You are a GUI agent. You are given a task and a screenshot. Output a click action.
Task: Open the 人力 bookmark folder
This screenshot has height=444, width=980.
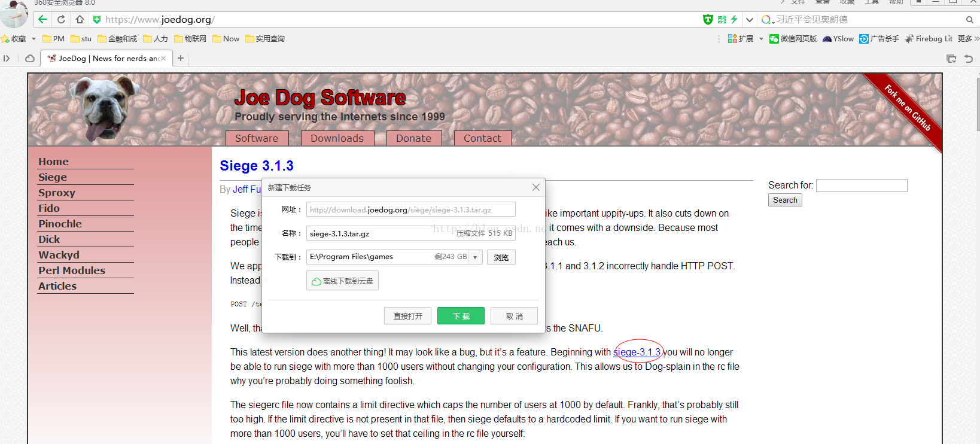coord(156,39)
